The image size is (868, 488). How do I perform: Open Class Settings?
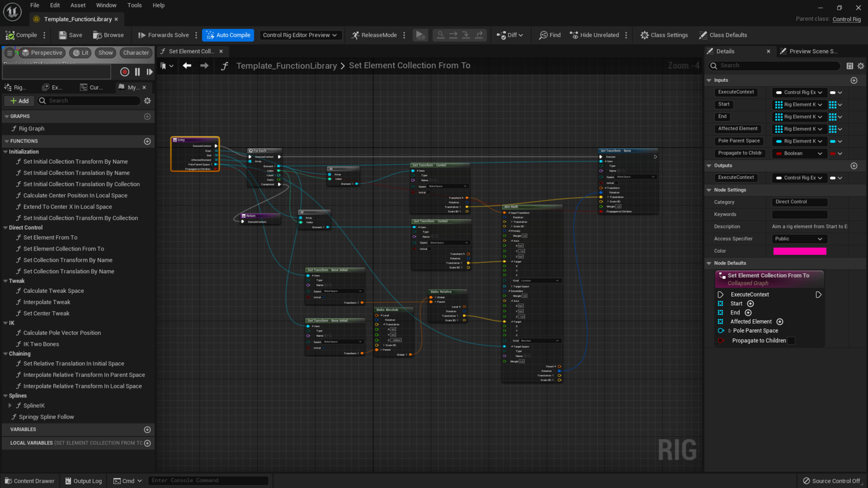pos(664,35)
